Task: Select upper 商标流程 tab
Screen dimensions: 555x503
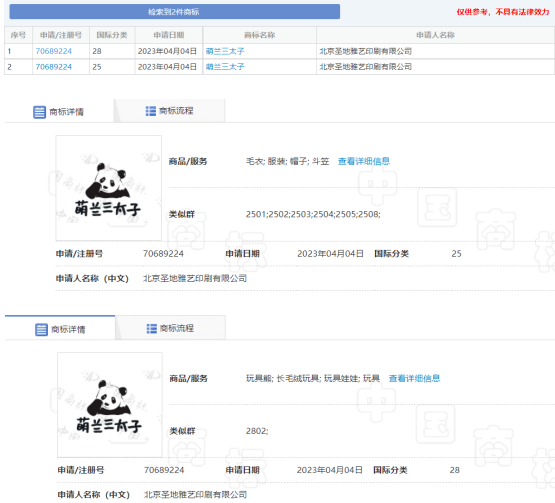Action: coord(170,111)
